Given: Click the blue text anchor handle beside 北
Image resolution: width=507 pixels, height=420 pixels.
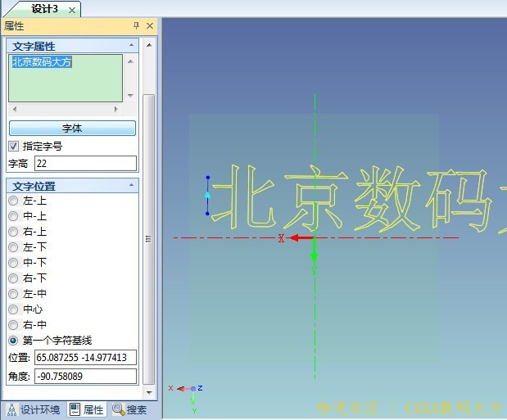Looking at the screenshot, I should pyautogui.click(x=207, y=195).
